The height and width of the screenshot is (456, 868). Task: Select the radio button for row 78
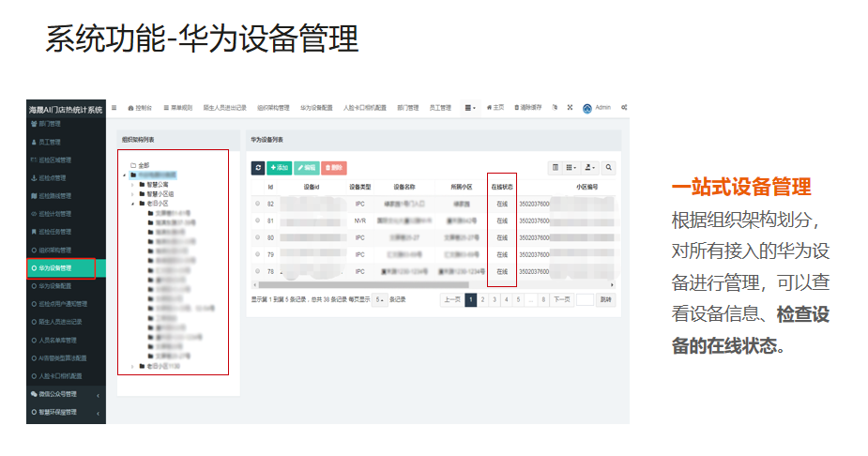(x=258, y=271)
